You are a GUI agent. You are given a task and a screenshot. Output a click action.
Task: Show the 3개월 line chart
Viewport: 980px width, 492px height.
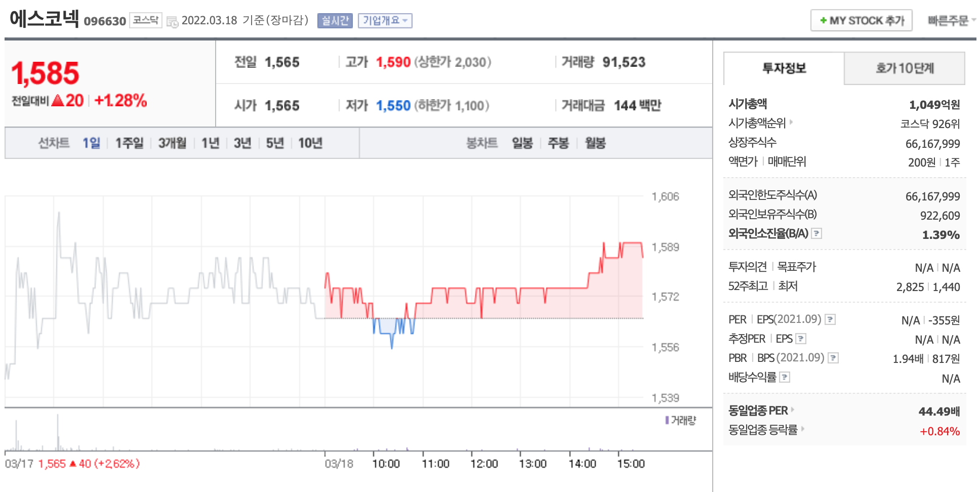(173, 143)
